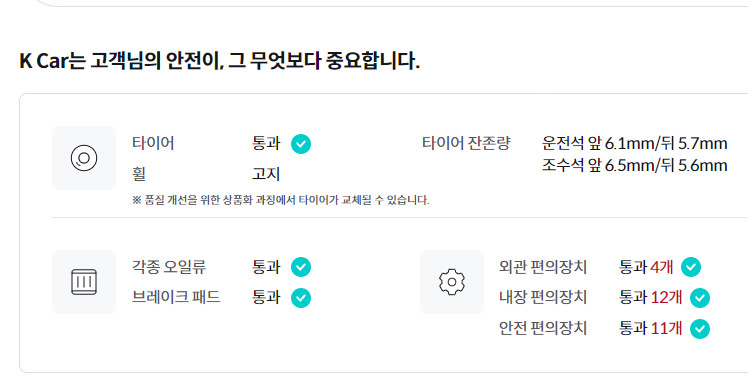Image resolution: width=748 pixels, height=387 pixels.
Task: Click the convenience features gear icon
Action: click(452, 282)
